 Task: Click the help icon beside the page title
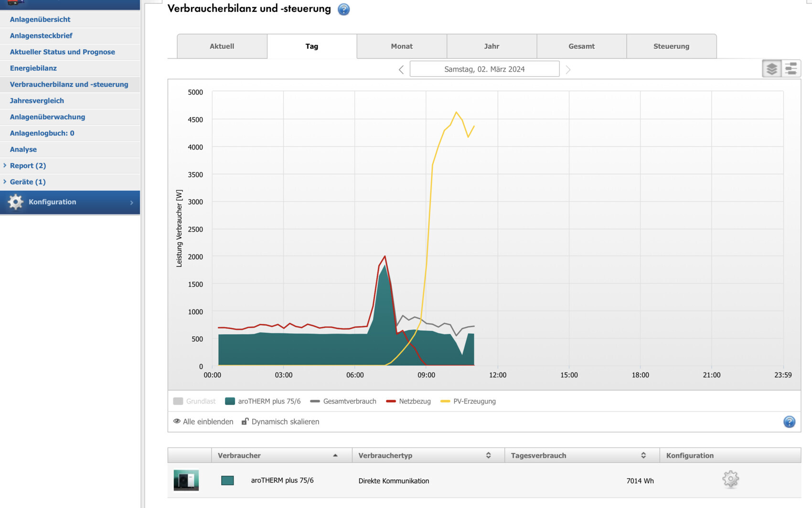tap(343, 9)
